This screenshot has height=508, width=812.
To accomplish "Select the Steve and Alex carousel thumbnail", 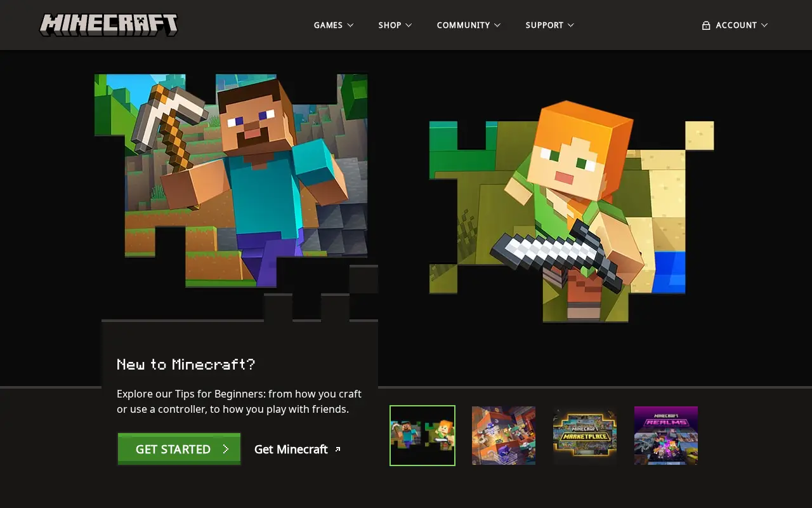I will tap(422, 436).
